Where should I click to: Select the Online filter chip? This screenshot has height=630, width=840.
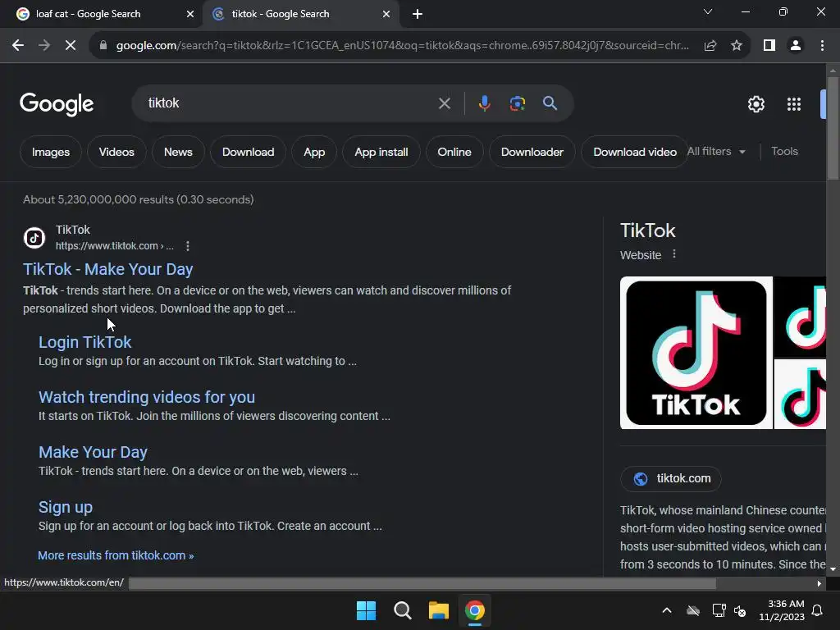(x=454, y=152)
